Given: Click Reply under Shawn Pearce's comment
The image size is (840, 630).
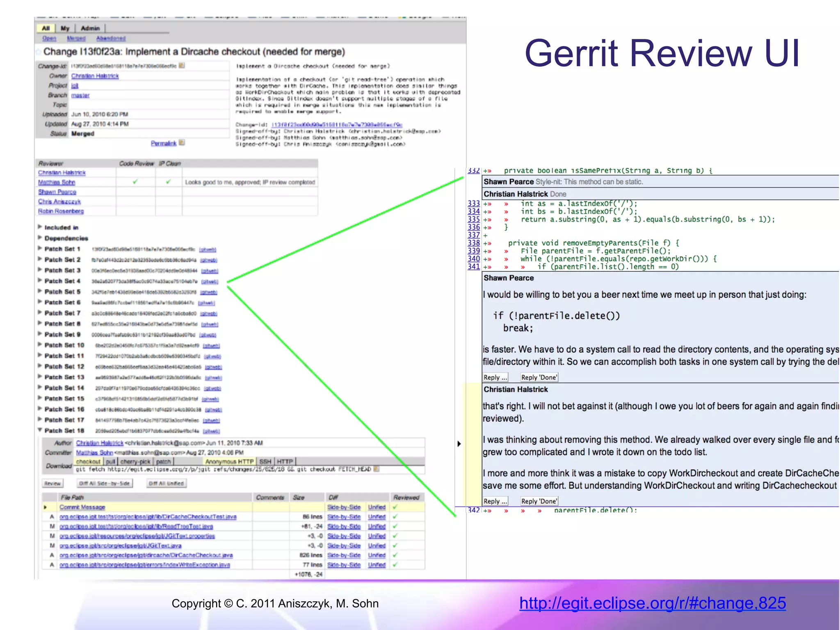Looking at the screenshot, I should pyautogui.click(x=495, y=377).
